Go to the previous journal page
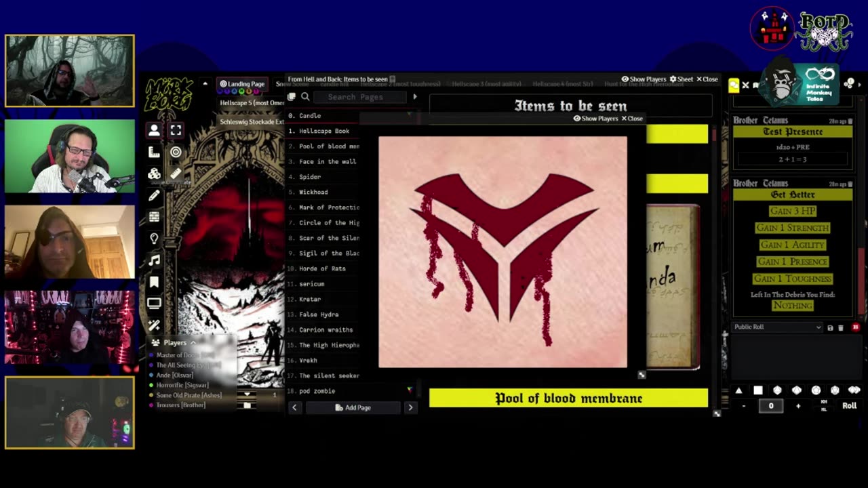This screenshot has width=868, height=488. [294, 407]
